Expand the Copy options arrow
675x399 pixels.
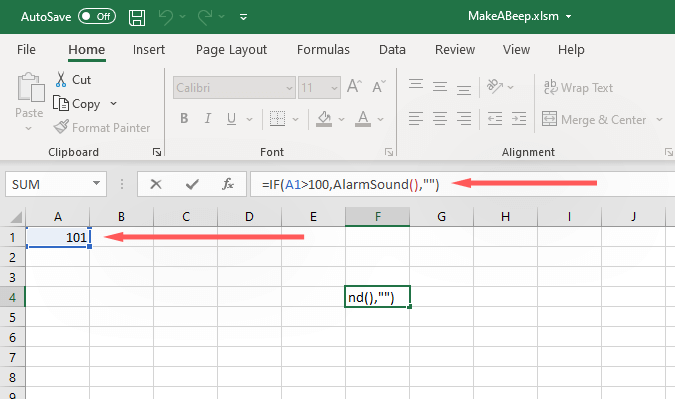pos(113,104)
